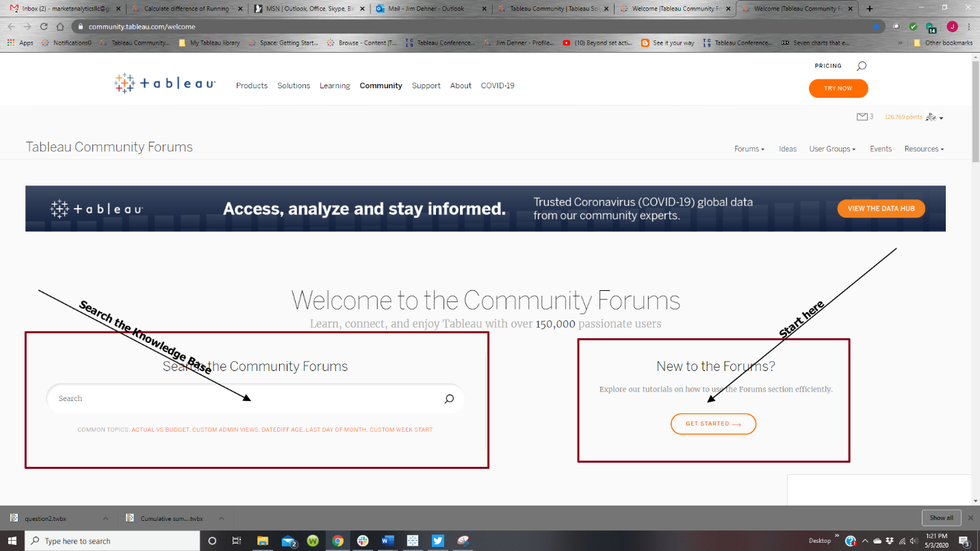Viewport: 980px width, 551px height.
Task: Click GET STARTED under New to the Forums
Action: tap(713, 424)
